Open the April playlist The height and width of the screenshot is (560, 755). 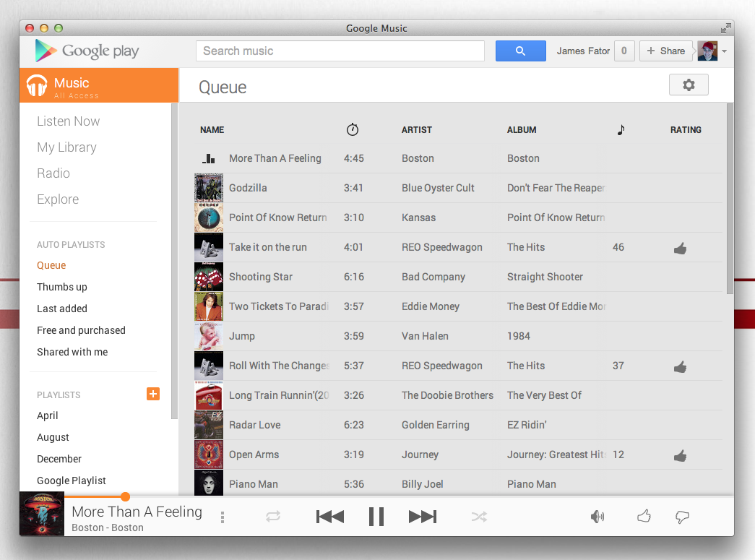coord(48,415)
